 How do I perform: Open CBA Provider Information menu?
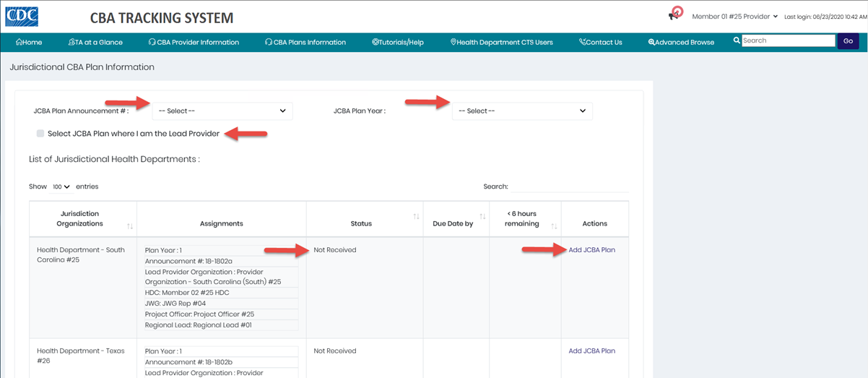[193, 42]
